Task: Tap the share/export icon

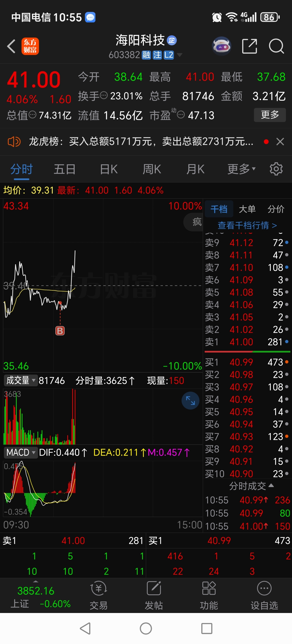Action: (250, 46)
